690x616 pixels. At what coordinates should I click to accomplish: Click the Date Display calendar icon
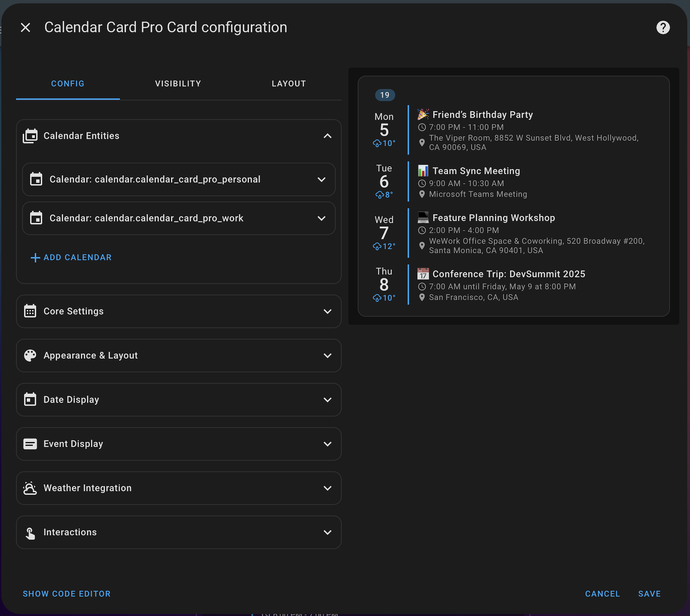click(30, 400)
